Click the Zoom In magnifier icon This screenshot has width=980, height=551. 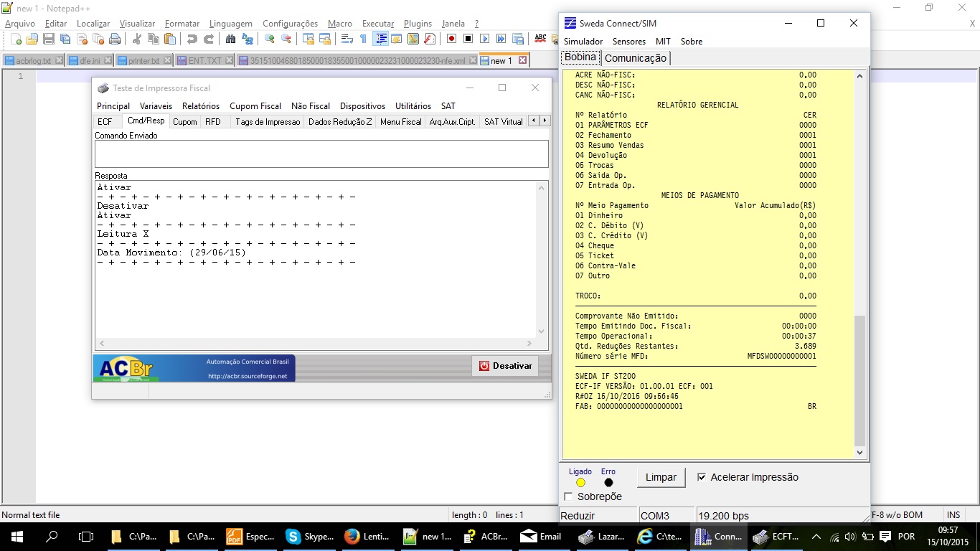[270, 39]
